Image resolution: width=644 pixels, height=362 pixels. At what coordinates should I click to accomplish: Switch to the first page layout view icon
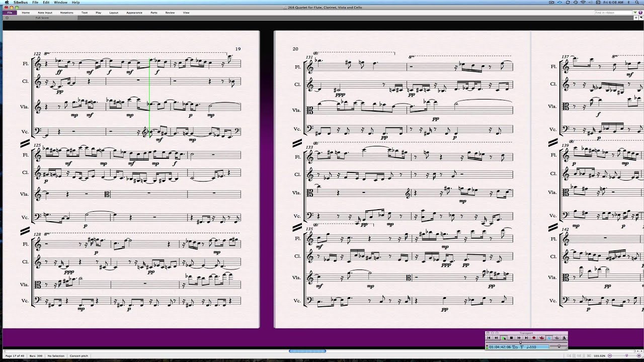[x=569, y=355]
